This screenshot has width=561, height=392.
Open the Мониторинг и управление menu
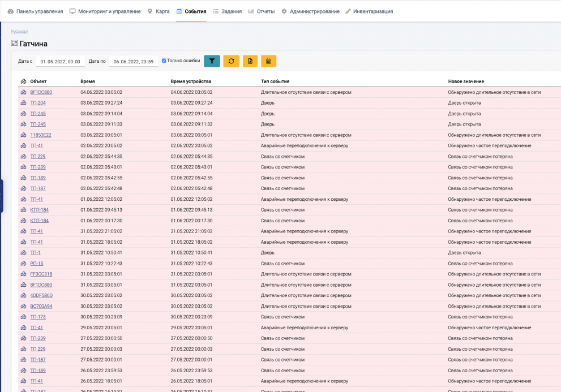pyautogui.click(x=105, y=11)
